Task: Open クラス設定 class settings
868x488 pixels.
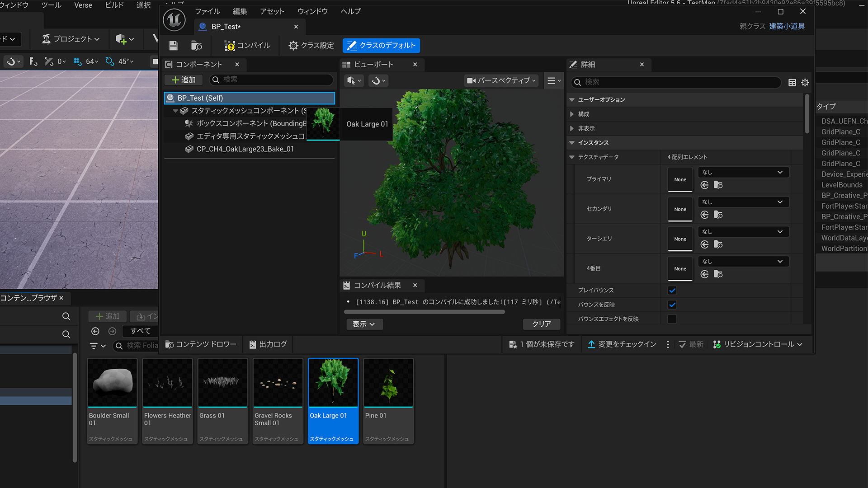Action: (x=311, y=46)
